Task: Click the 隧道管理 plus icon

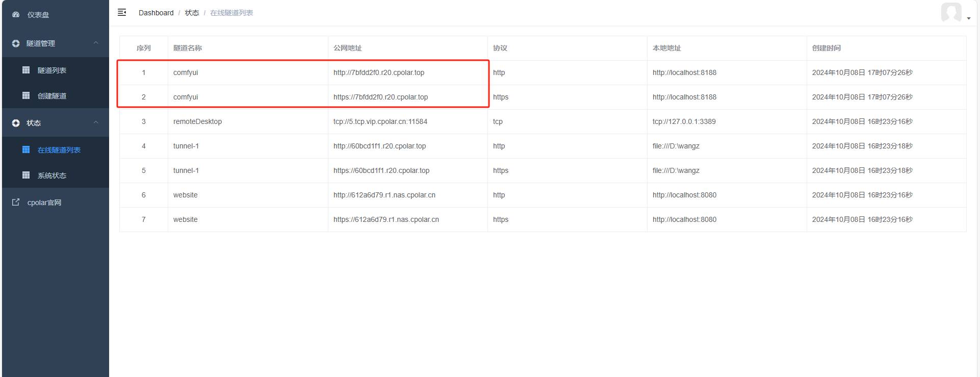Action: (16, 43)
